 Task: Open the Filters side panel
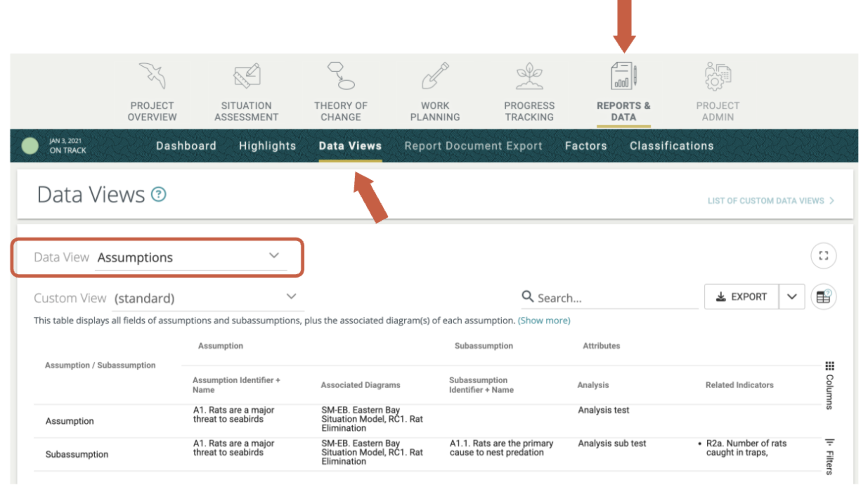(830, 457)
